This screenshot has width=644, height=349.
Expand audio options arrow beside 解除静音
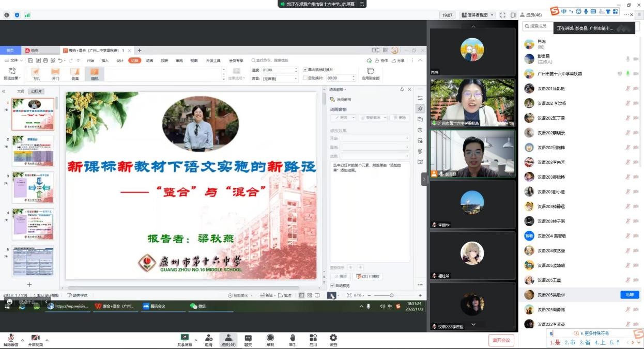(x=22, y=340)
